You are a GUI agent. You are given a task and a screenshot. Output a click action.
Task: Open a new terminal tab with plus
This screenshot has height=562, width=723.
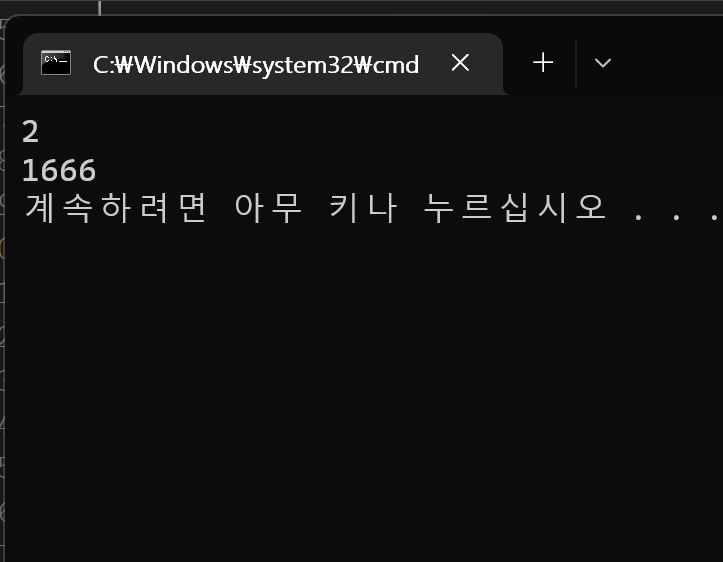[543, 63]
